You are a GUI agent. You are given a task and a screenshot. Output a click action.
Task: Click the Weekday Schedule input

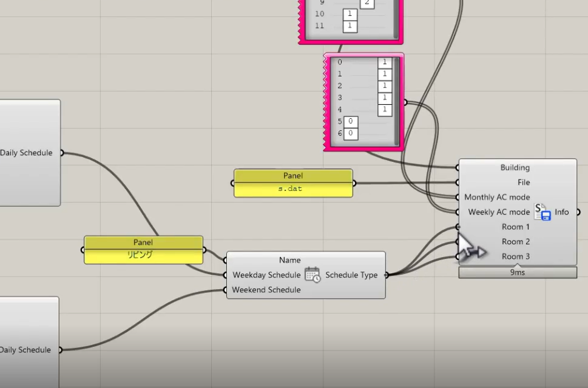[x=266, y=275]
